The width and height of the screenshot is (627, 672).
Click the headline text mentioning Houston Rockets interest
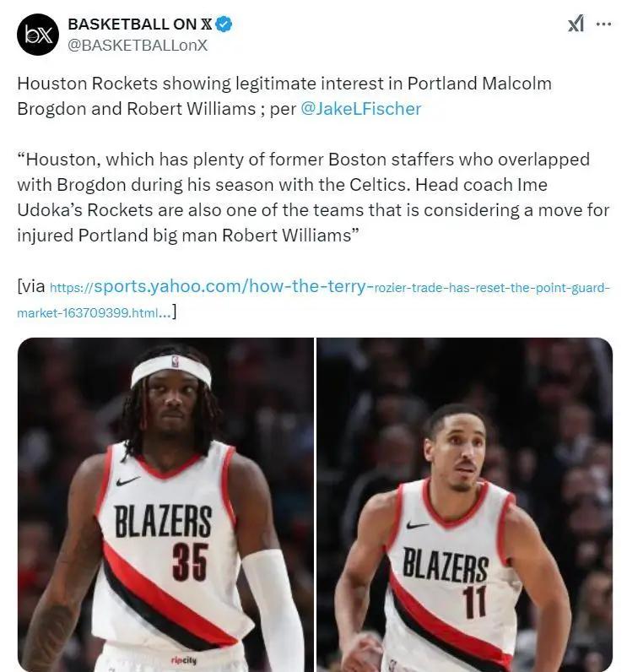point(284,96)
